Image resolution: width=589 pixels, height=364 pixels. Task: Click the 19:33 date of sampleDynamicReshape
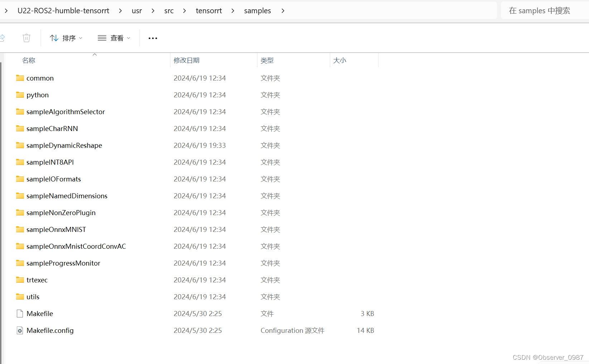point(200,145)
